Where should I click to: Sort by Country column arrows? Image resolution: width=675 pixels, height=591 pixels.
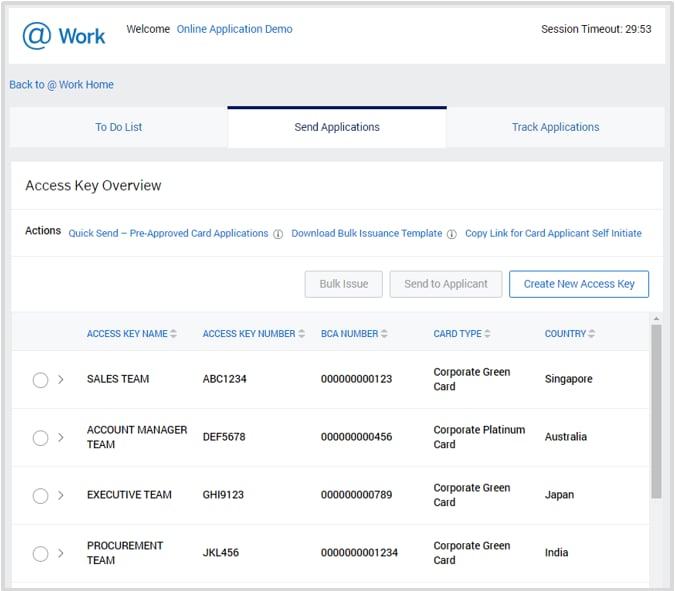[x=591, y=334]
